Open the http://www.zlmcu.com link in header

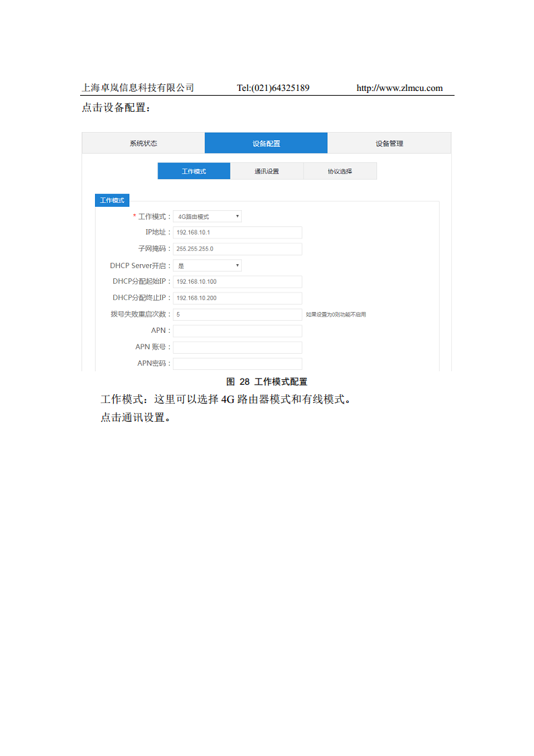point(399,88)
